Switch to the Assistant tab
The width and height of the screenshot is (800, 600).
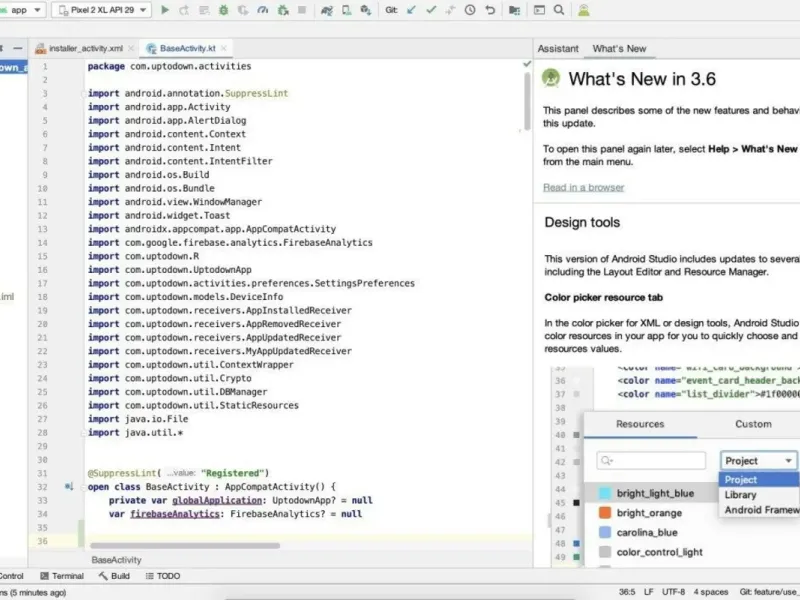pyautogui.click(x=558, y=48)
